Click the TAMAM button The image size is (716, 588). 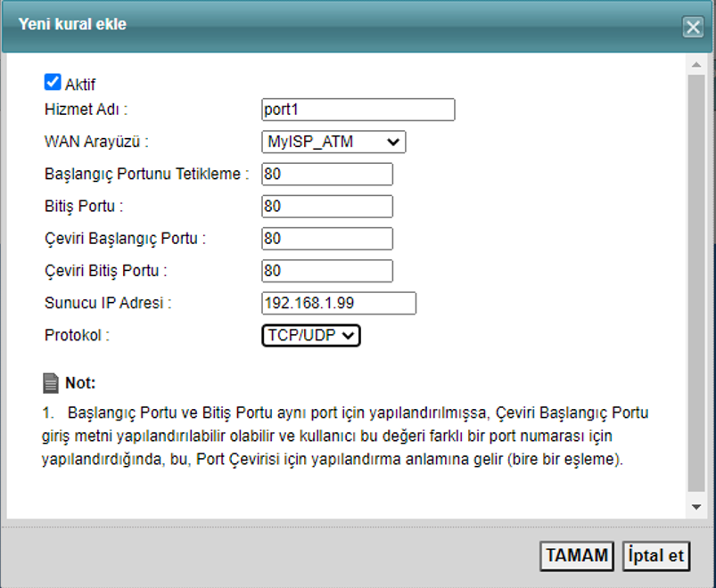577,556
